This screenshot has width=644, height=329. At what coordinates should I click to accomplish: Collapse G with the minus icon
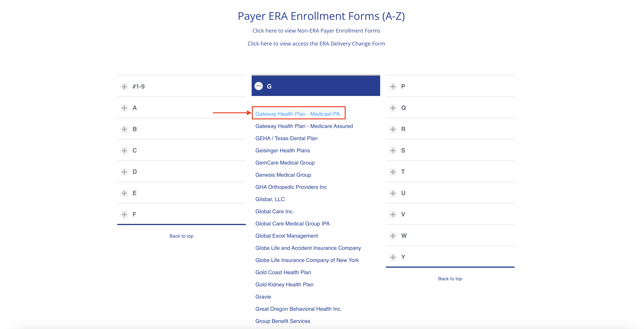[x=259, y=86]
